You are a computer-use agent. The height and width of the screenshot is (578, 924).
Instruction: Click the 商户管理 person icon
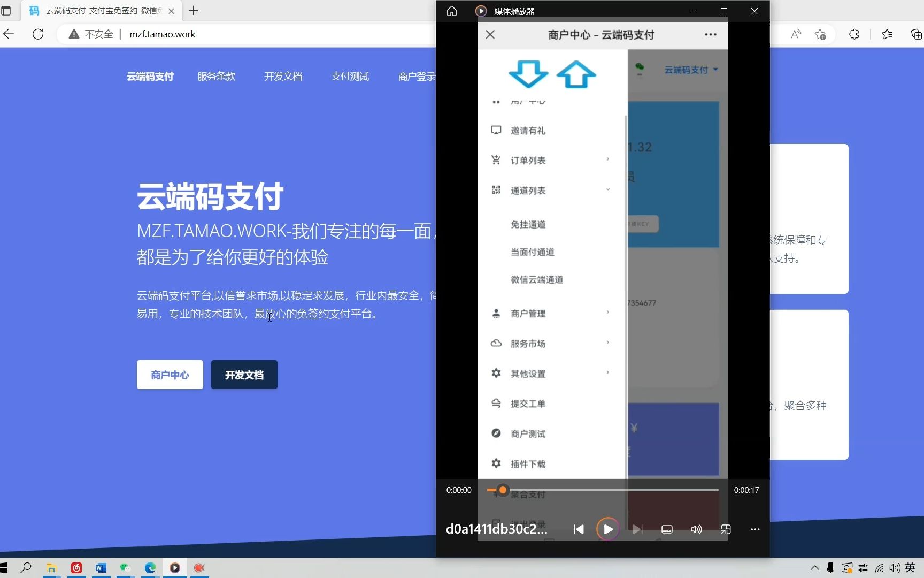tap(496, 313)
